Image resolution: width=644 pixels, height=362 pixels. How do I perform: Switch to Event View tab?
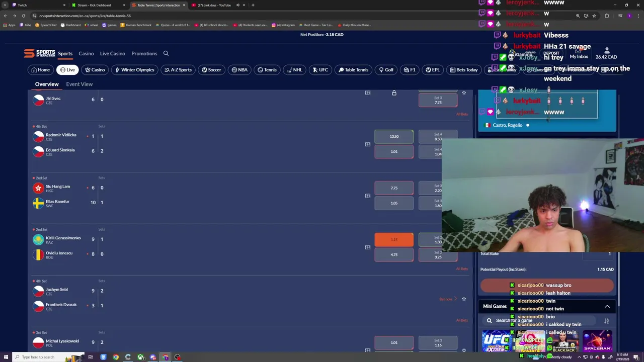[x=79, y=84]
